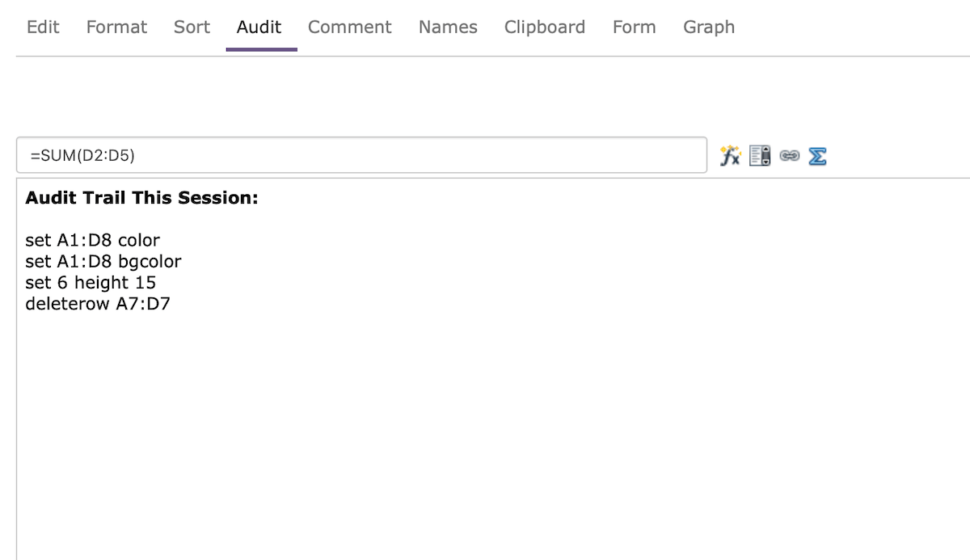Click the autosum Sigma icon
Image resolution: width=970 pixels, height=560 pixels.
[816, 155]
